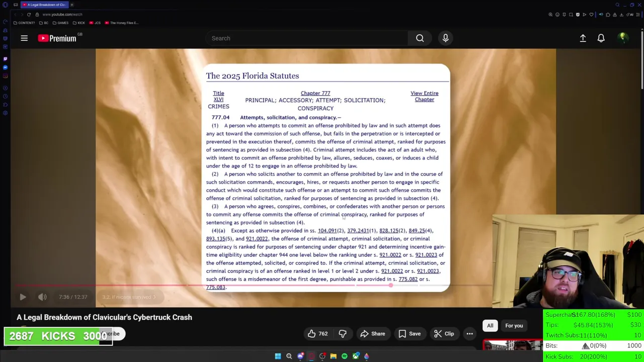This screenshot has width=644, height=362.
Task: Open browser downloads icon
Action: (x=621, y=15)
